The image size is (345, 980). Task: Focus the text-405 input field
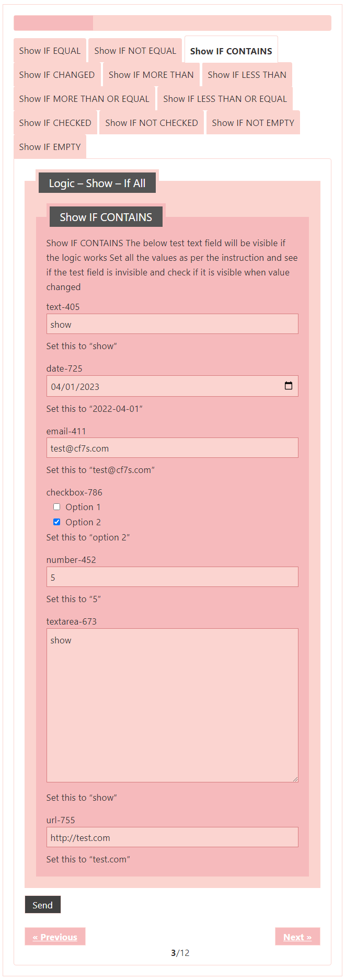tap(172, 324)
